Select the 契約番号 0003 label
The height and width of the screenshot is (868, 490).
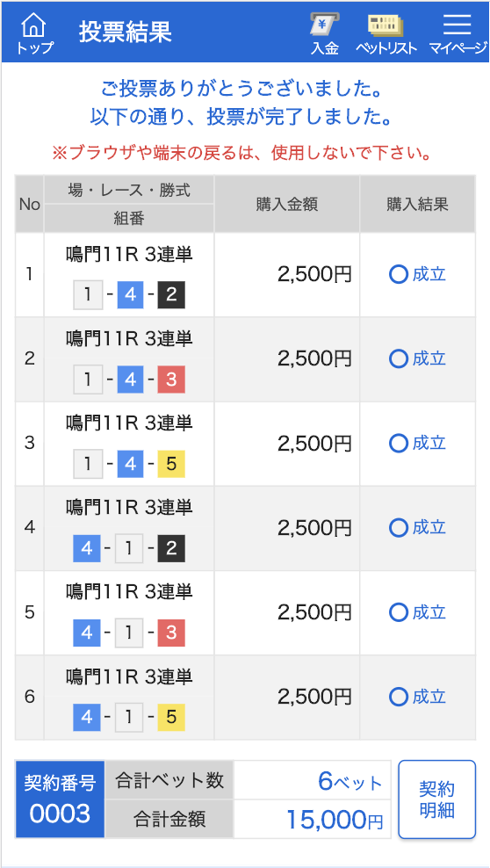pyautogui.click(x=60, y=799)
